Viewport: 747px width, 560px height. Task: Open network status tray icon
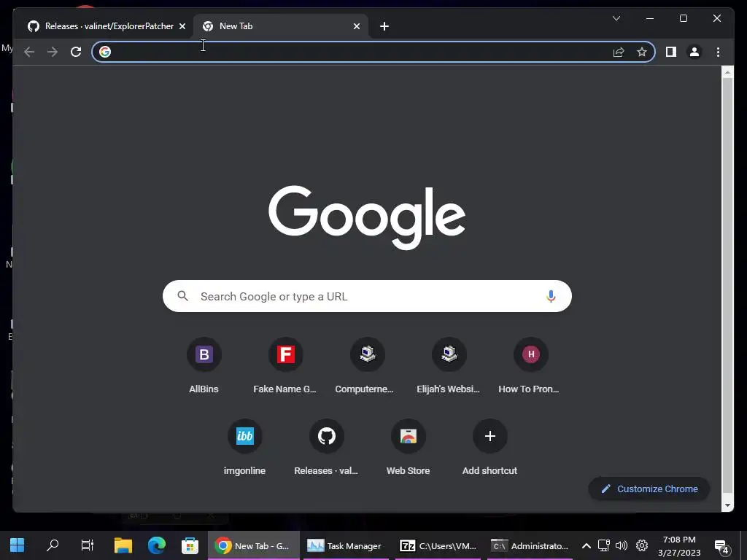coord(603,545)
